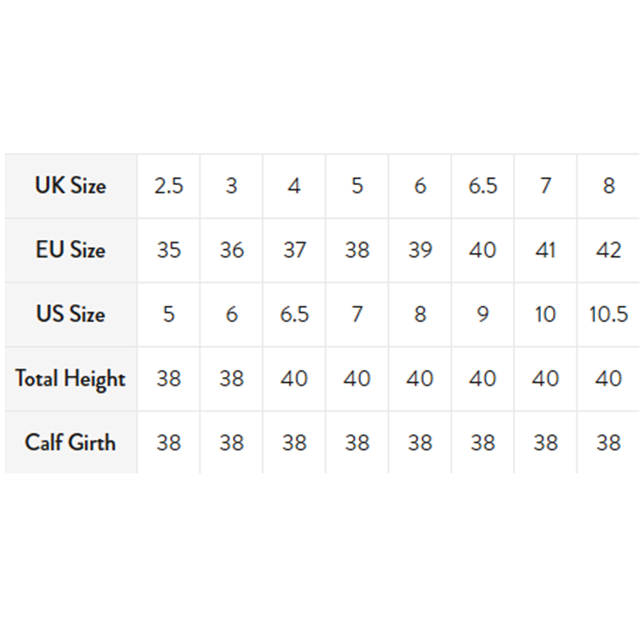Select the last 38 in Calf Girth row
644x644 pixels.
coord(608,442)
